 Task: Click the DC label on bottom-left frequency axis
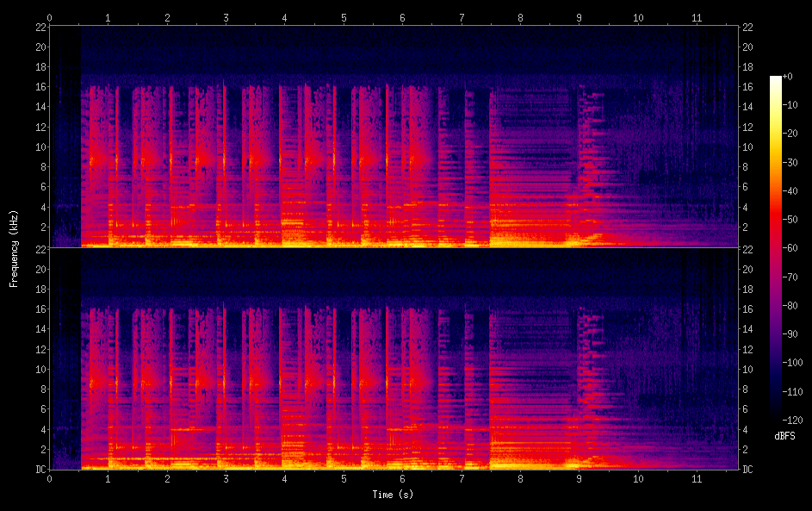pos(40,470)
